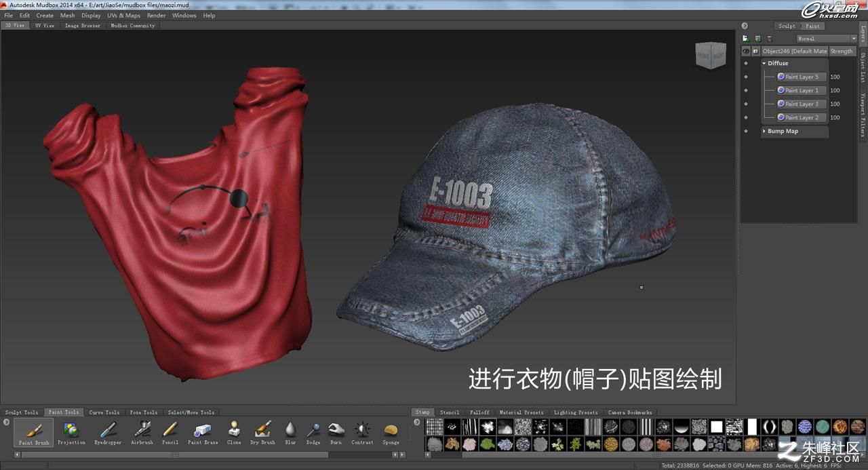This screenshot has height=470, width=868.
Task: Pick the Dodge tool
Action: coord(313,432)
